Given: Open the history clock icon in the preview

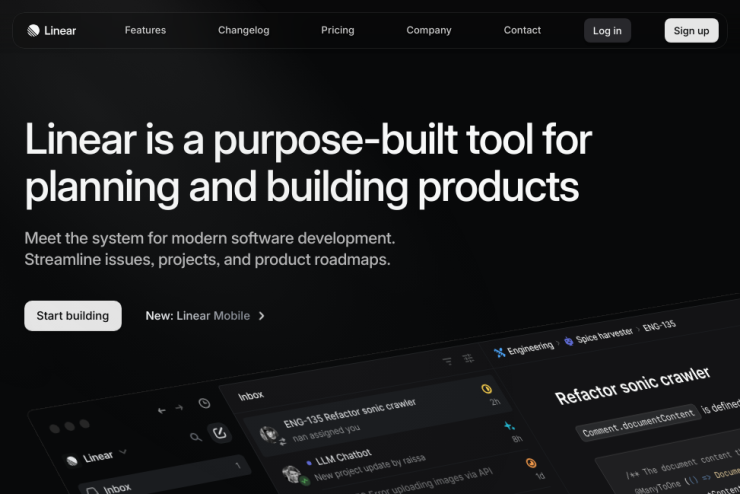Looking at the screenshot, I should pyautogui.click(x=204, y=403).
